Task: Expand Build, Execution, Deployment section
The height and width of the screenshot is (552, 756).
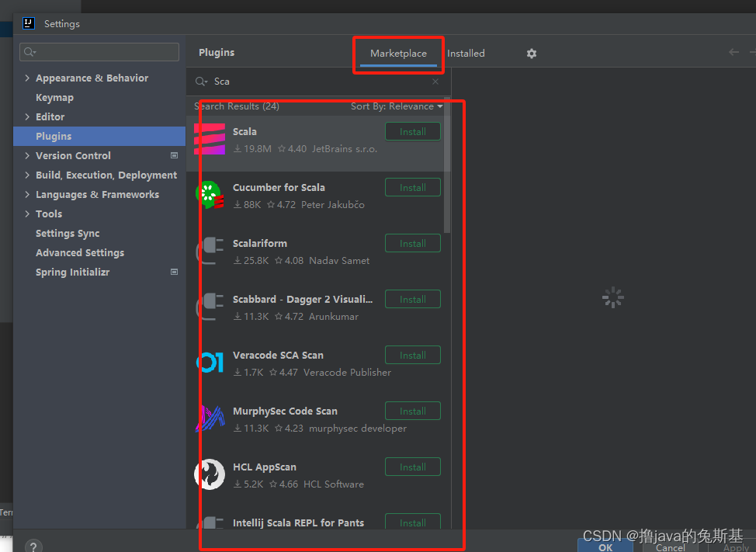Action: [27, 175]
